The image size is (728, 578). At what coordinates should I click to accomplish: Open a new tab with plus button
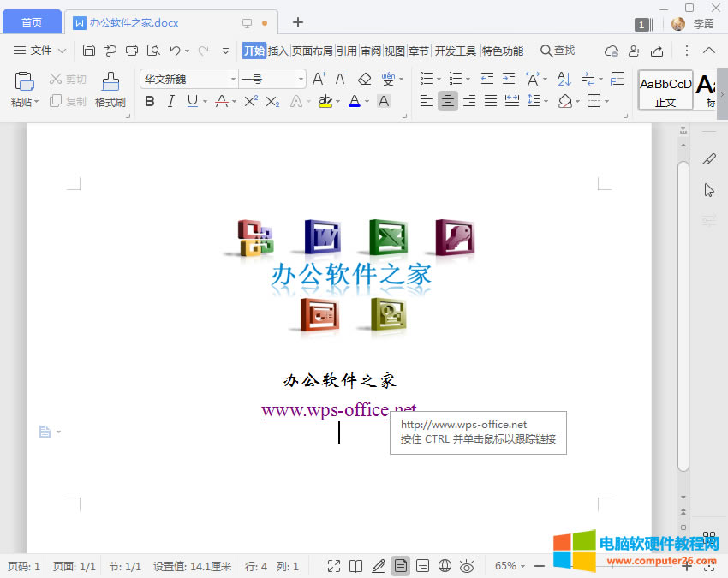click(x=298, y=22)
